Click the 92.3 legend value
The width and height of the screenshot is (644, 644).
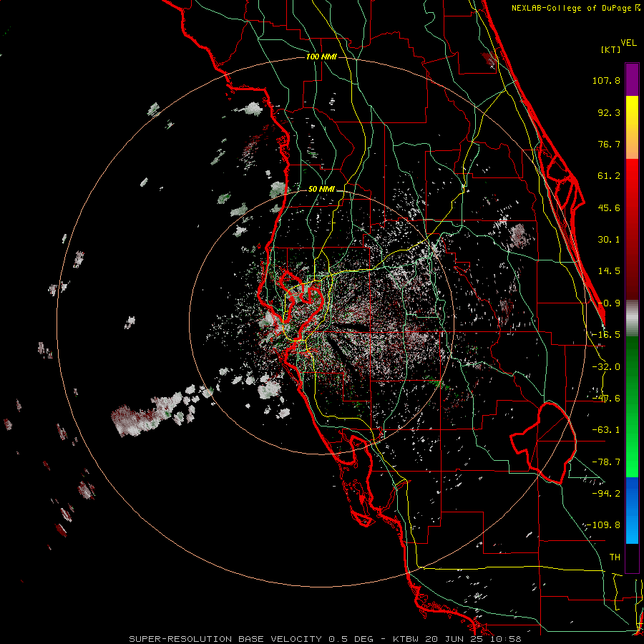pos(609,112)
